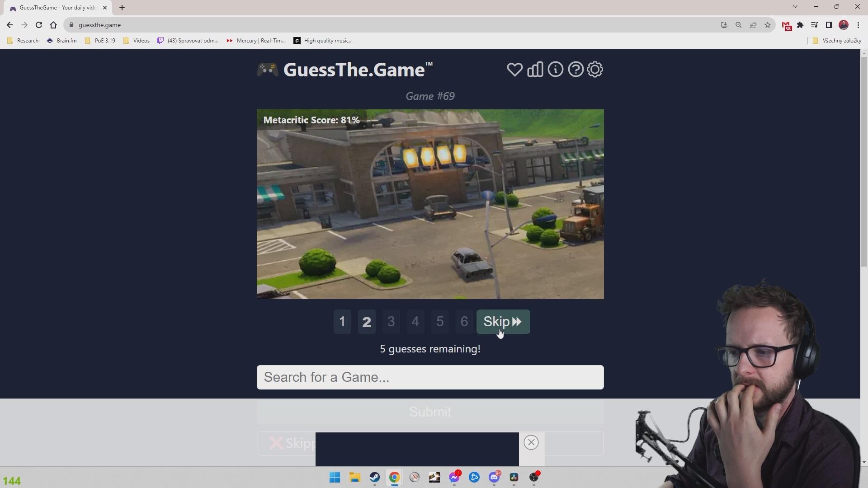
Task: Click the heart favorite icon
Action: click(x=514, y=70)
